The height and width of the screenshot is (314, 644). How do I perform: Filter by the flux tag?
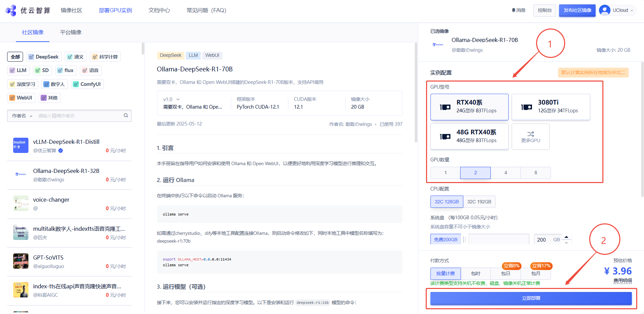[66, 70]
